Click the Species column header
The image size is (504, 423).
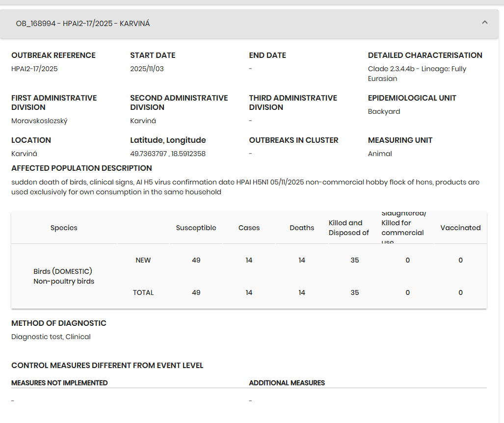click(x=64, y=228)
